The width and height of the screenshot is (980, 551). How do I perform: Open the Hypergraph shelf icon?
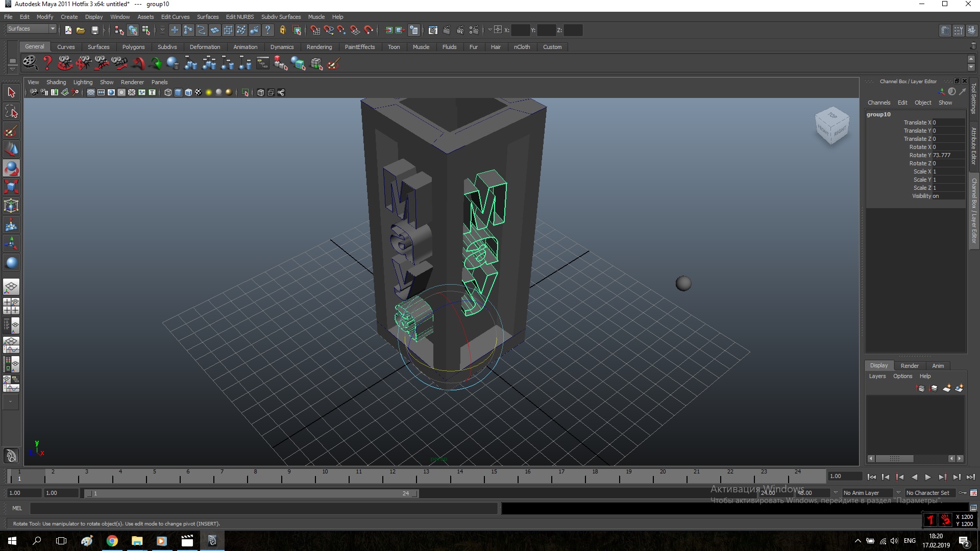tap(262, 63)
